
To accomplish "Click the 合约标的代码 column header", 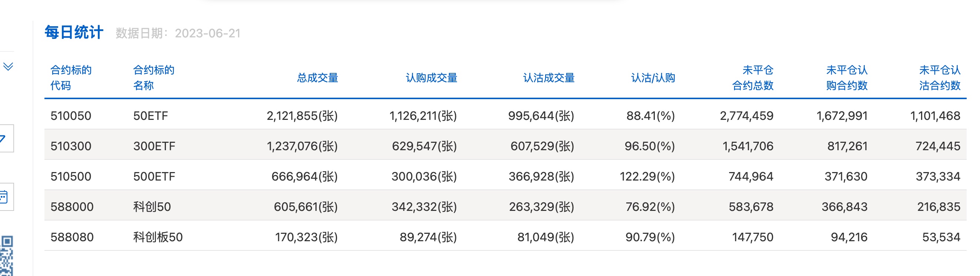I will point(71,78).
